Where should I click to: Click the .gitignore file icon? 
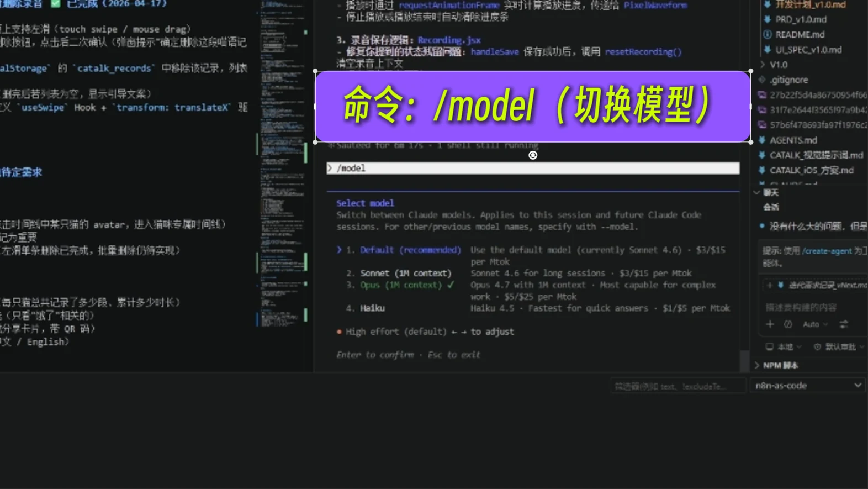[x=762, y=80]
